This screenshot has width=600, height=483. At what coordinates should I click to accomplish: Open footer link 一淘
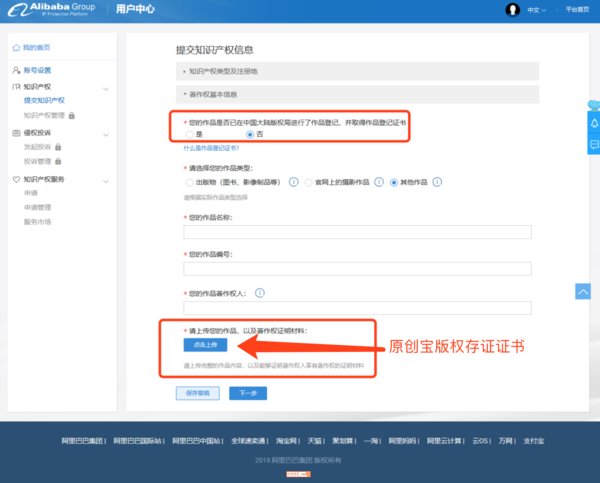click(x=370, y=441)
